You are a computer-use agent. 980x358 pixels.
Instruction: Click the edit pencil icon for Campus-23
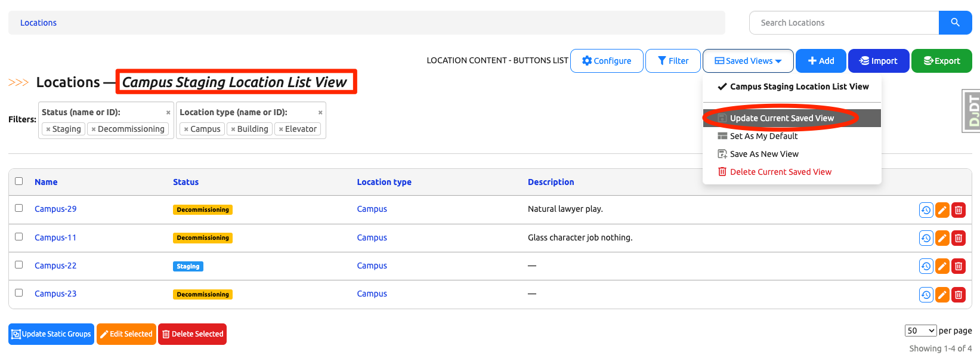pyautogui.click(x=942, y=295)
